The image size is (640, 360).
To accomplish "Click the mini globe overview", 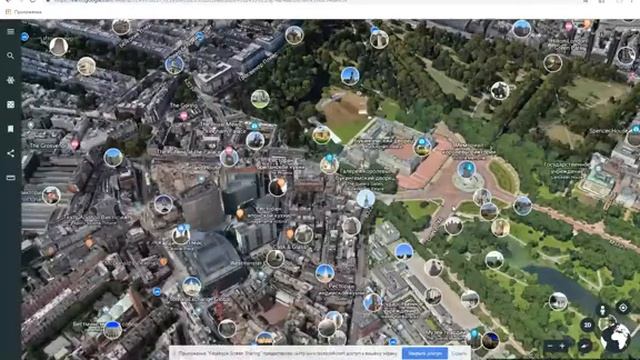I will coord(615,337).
